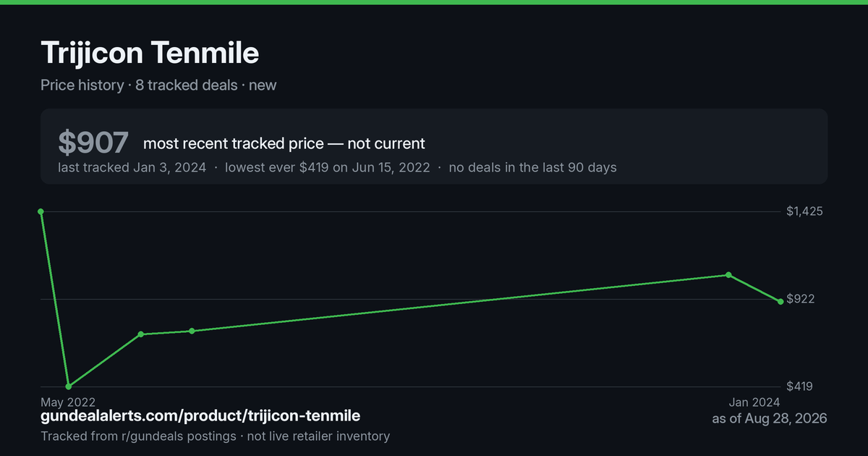This screenshot has width=868, height=456.
Task: Click the May 2022 axis label
Action: [68, 402]
